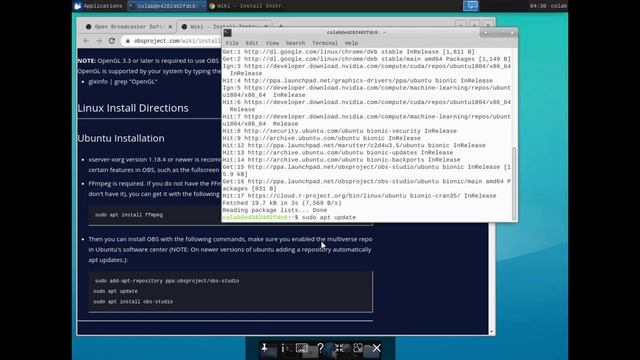Viewport: 640px width, 360px height.
Task: Open terminal Search menu
Action: pos(295,43)
